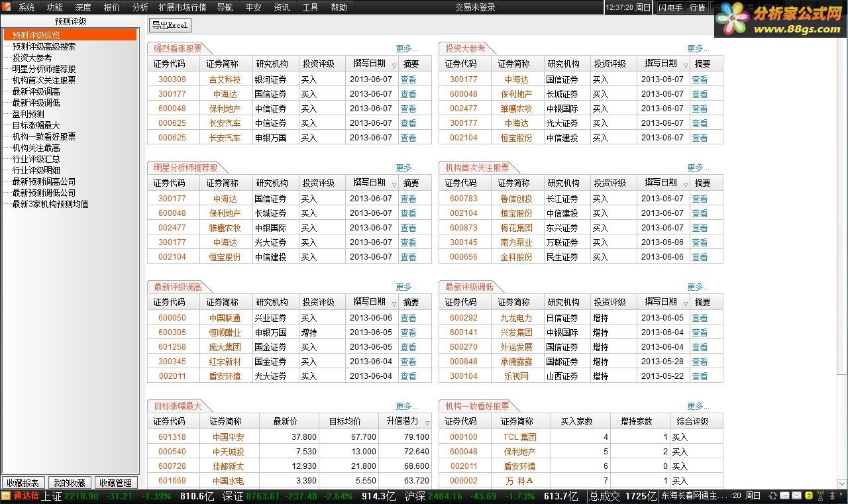Sort 目标涨幅最大 table by 升值潜力 arrow
This screenshot has height=504, width=848.
pyautogui.click(x=427, y=423)
